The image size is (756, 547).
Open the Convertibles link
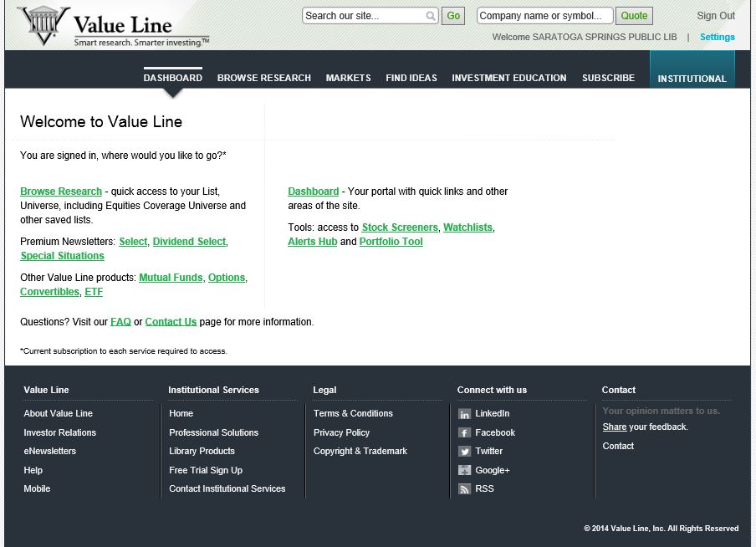point(49,292)
